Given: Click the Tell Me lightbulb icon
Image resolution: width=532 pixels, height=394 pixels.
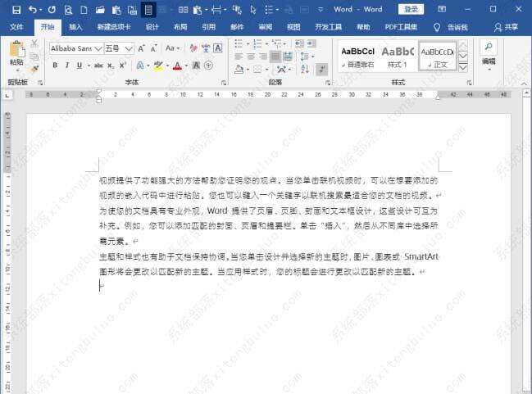Looking at the screenshot, I should click(437, 27).
